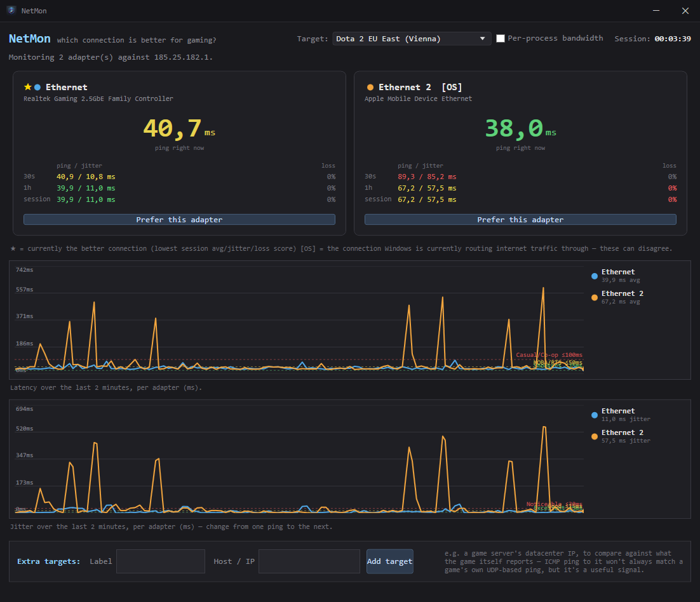This screenshot has width=700, height=602.
Task: Click the 520ms axis label on jitter chart
Action: click(25, 429)
